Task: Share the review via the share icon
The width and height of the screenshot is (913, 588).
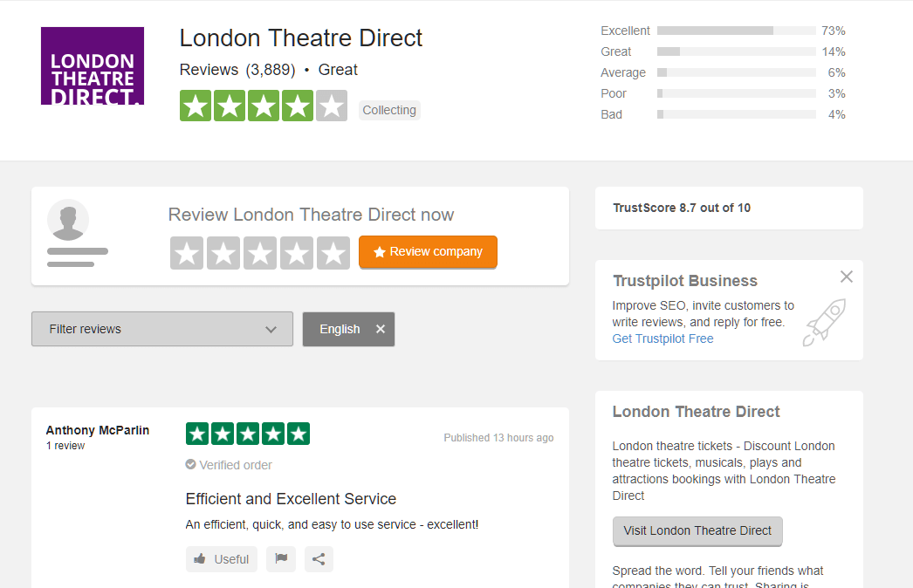Action: (x=319, y=558)
